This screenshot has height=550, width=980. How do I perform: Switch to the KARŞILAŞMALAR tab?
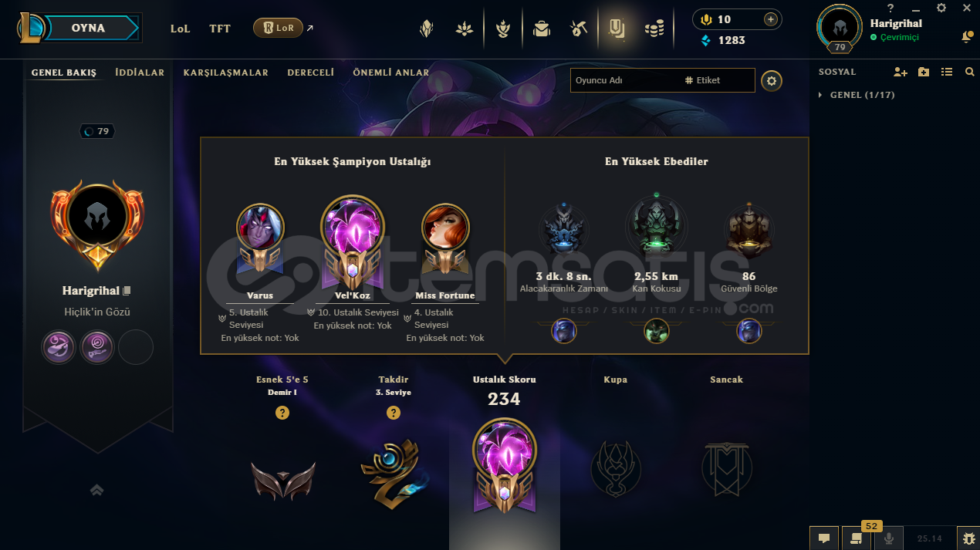[226, 73]
